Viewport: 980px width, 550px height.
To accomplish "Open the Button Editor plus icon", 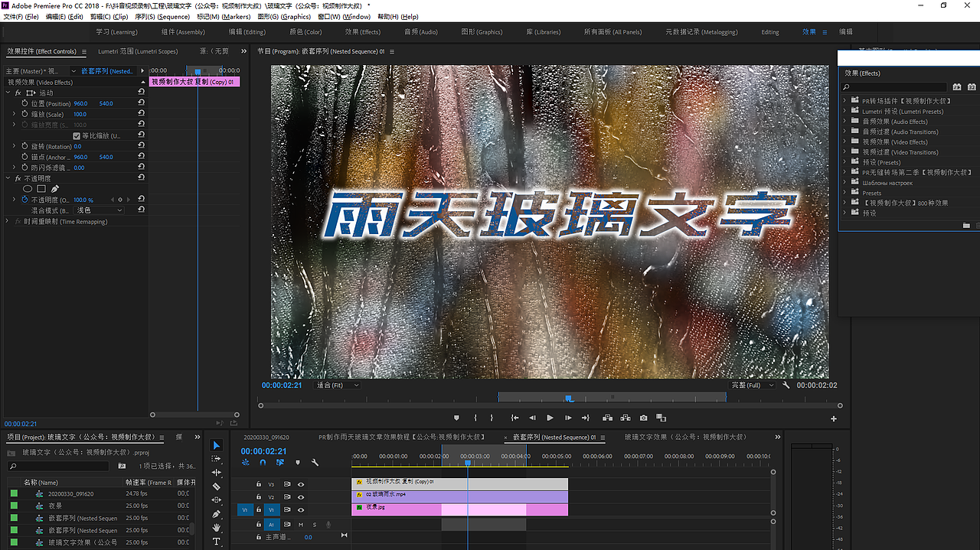I will tap(834, 418).
